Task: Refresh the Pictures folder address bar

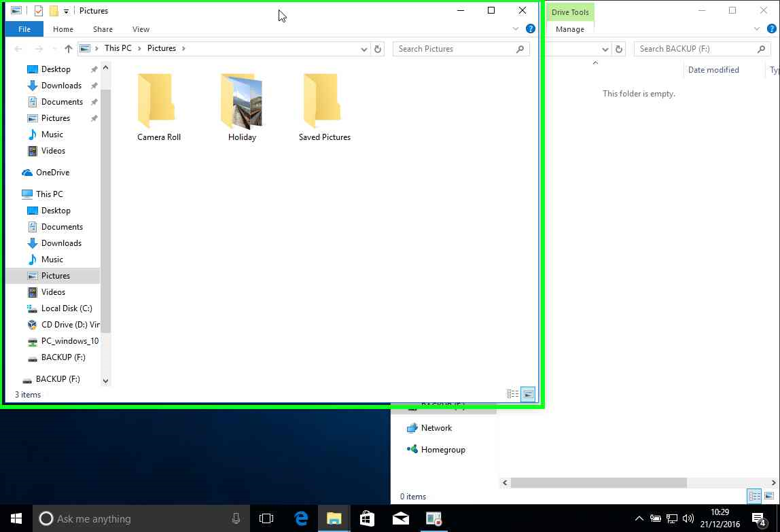Action: (378, 49)
